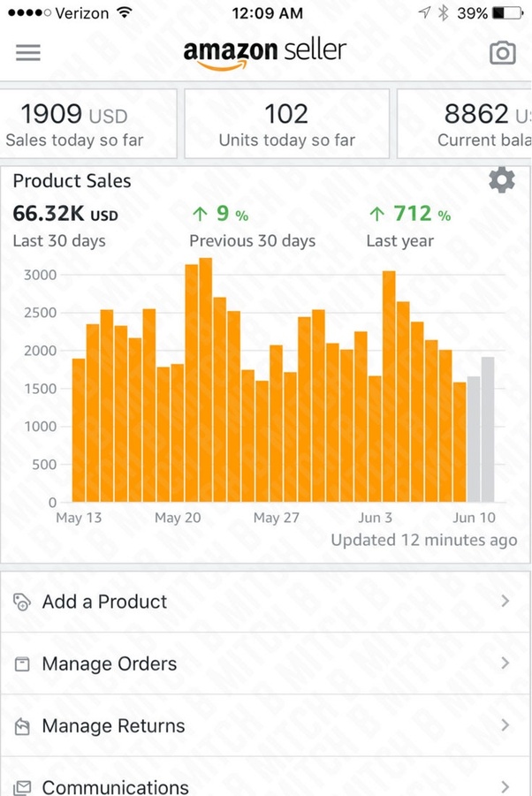Expand the Add a Product row chevron
Viewport: 532px width, 796px height.
(505, 602)
